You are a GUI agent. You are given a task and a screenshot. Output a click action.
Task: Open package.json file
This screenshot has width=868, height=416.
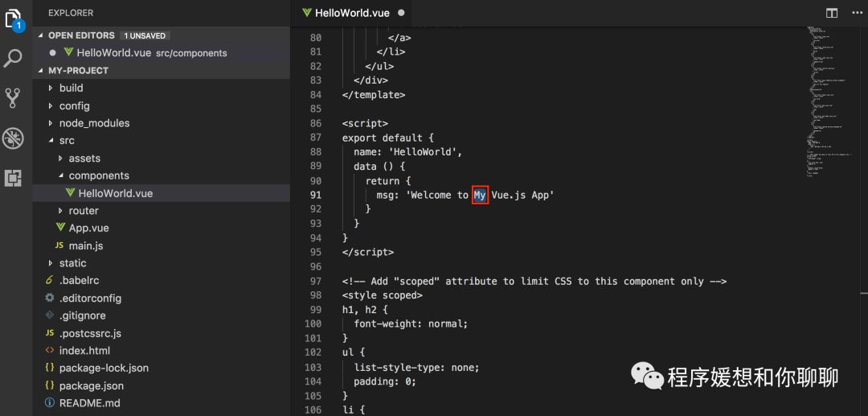click(x=92, y=385)
